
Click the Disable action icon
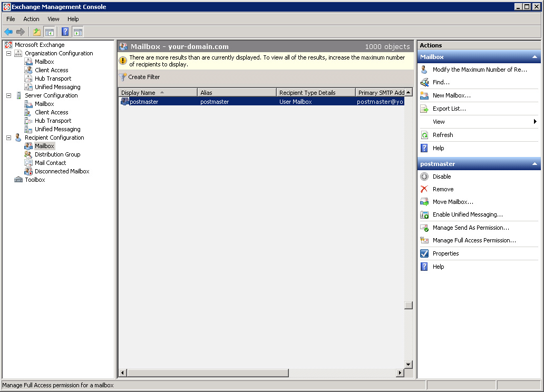(424, 177)
